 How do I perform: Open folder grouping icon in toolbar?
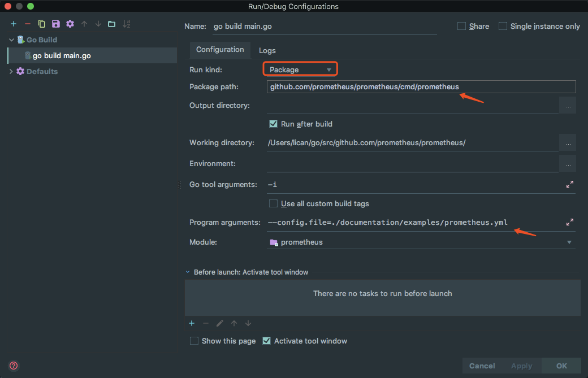[x=111, y=24]
